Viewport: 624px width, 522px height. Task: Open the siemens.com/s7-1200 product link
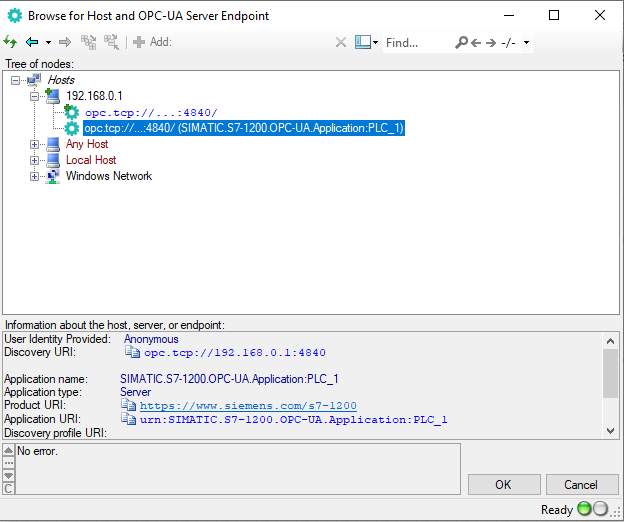pos(248,406)
